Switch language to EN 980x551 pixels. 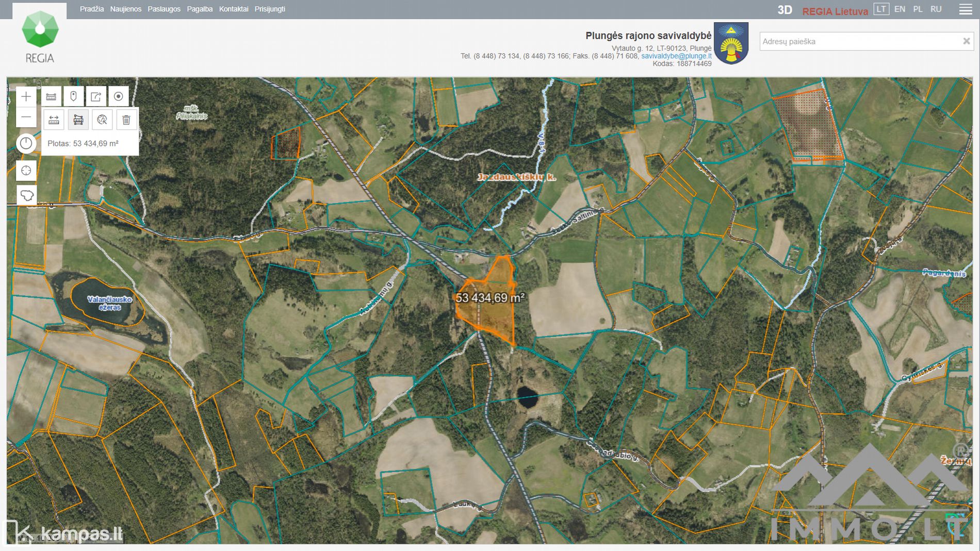tap(900, 9)
